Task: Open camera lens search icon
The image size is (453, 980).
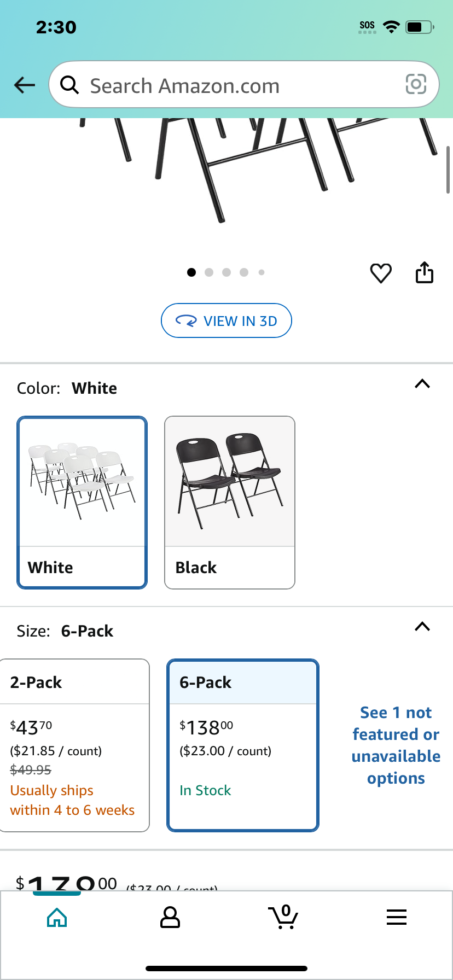Action: click(x=416, y=84)
